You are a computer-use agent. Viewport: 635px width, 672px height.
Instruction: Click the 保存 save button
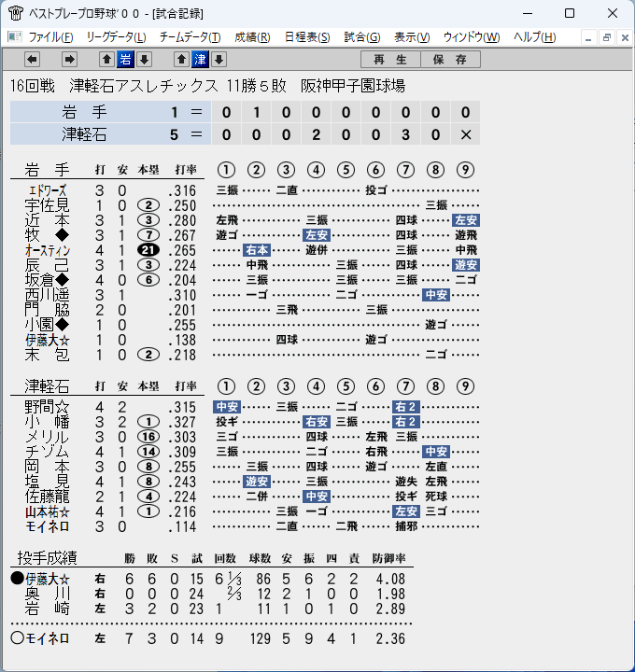coord(450,59)
